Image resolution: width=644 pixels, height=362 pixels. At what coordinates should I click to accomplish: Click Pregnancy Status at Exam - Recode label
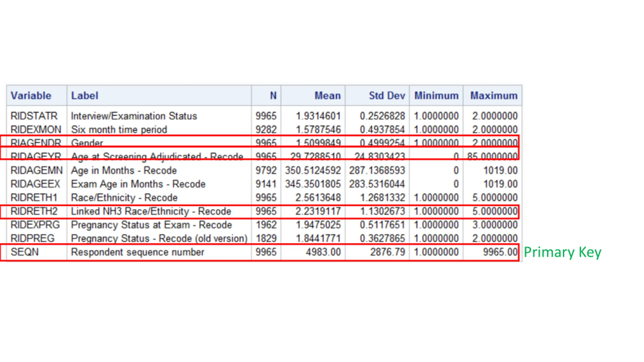(x=151, y=225)
